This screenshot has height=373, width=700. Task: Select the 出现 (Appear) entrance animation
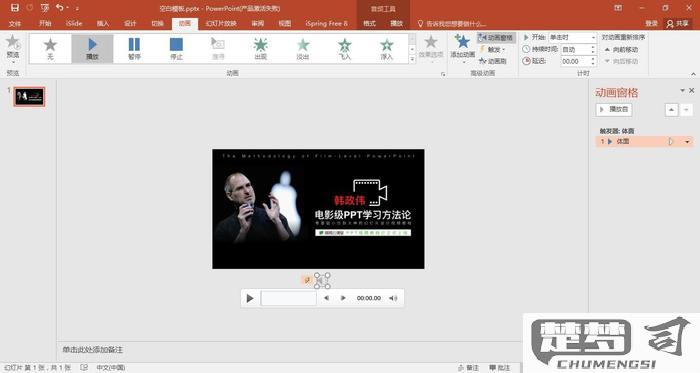point(261,48)
